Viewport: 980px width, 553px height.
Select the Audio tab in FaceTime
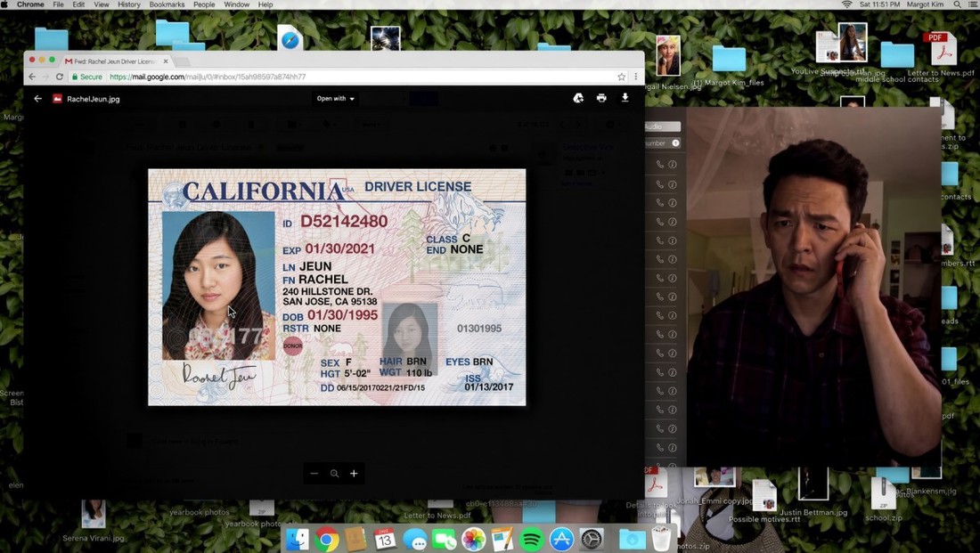661,126
